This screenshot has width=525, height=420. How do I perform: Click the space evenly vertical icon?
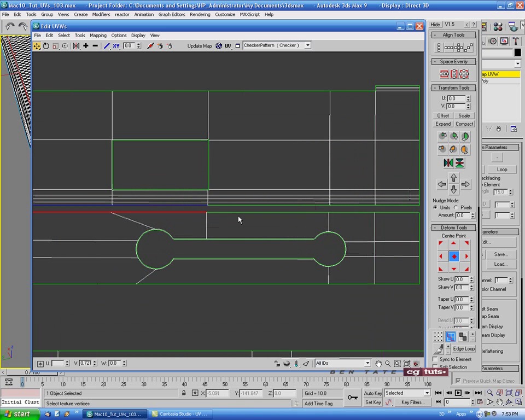pyautogui.click(x=454, y=74)
